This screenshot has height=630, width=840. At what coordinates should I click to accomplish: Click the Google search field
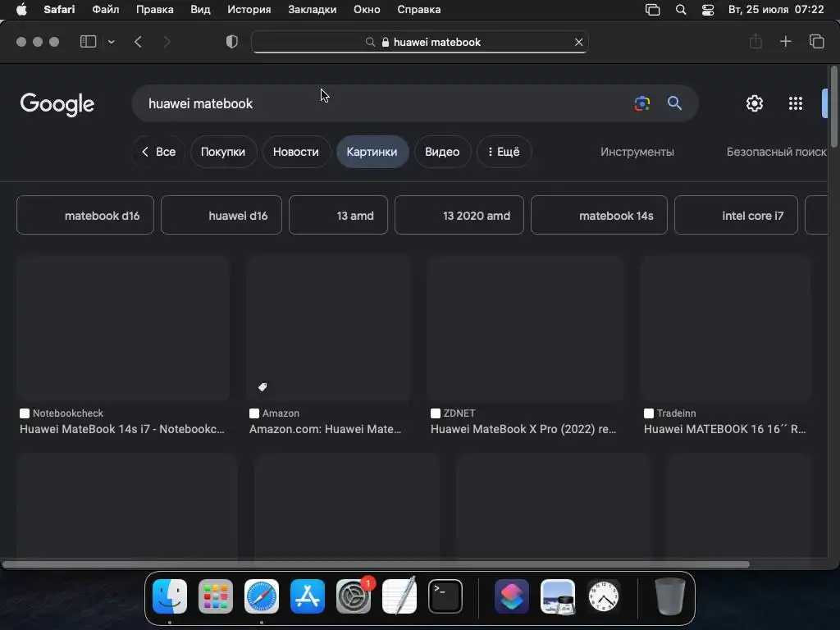[386, 103]
